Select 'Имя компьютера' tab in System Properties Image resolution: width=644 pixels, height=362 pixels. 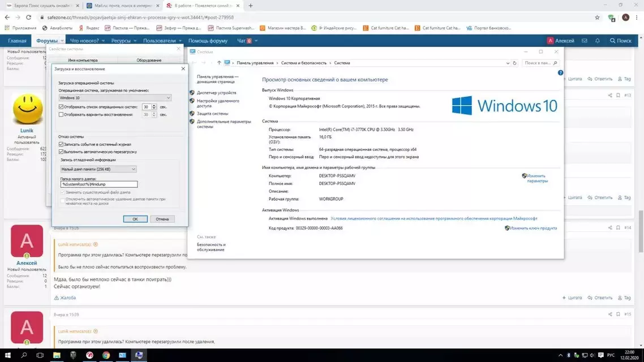point(83,61)
